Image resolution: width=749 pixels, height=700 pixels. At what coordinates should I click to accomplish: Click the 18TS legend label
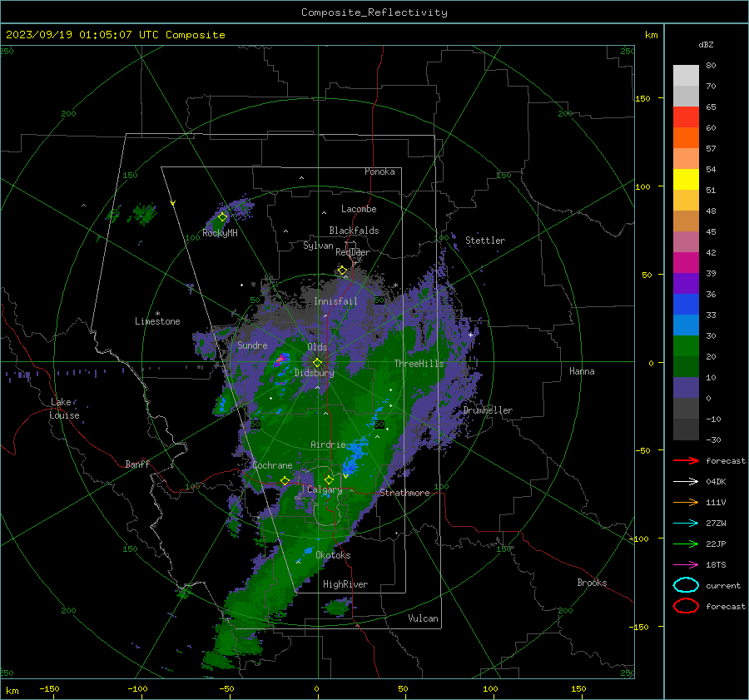click(x=716, y=565)
